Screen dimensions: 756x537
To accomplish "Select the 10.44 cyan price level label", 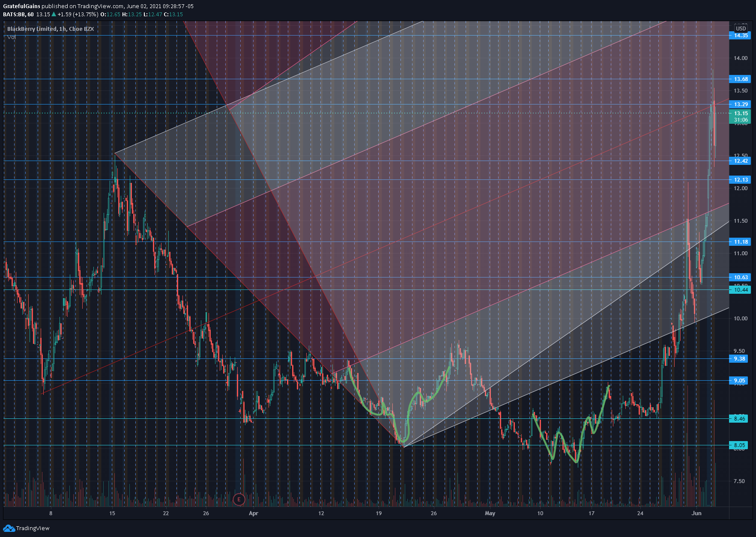I will (x=740, y=290).
